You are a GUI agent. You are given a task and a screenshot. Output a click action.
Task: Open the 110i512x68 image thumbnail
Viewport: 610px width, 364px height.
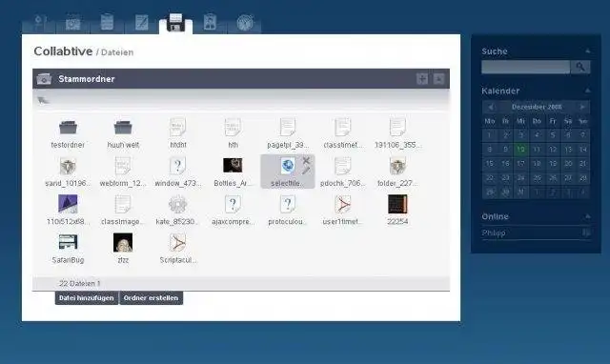pyautogui.click(x=68, y=204)
